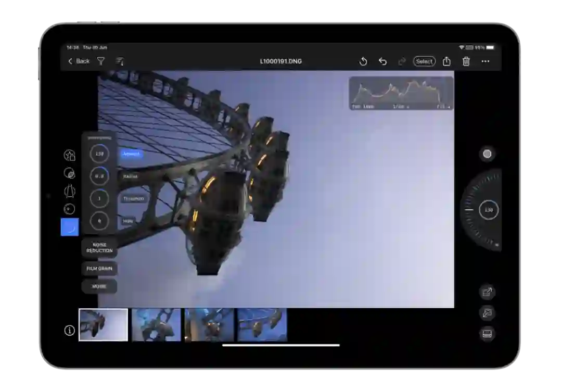Screen dimensions: 562x392
Task: Open the circular lens tool icon
Action: click(x=70, y=209)
